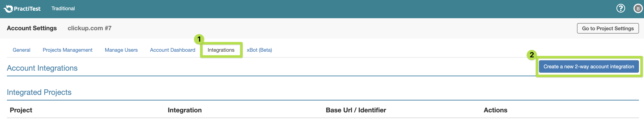Switch to the xBot (Beta) tab

click(259, 50)
